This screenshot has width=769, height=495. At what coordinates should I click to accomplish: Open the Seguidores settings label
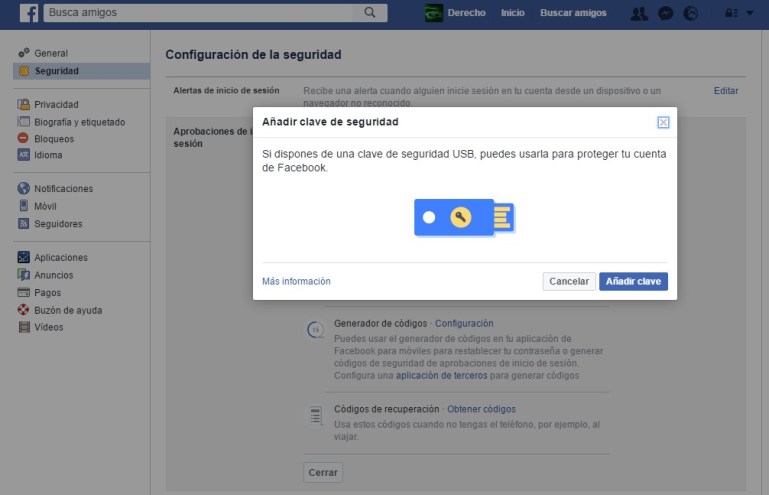coord(58,224)
